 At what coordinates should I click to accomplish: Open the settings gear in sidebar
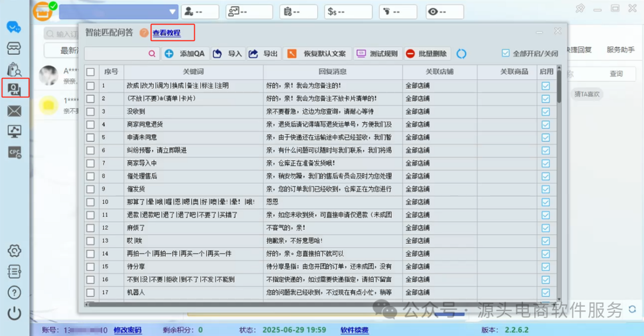(14, 251)
